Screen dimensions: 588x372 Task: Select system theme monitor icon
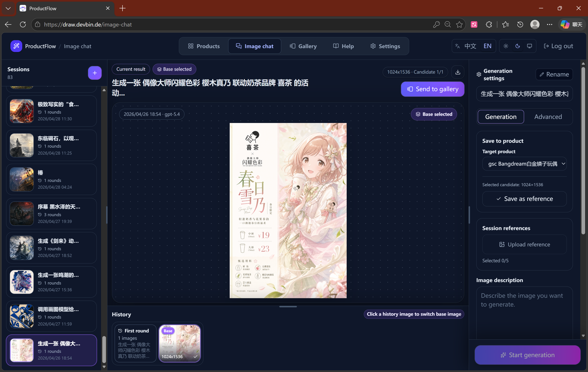point(529,46)
